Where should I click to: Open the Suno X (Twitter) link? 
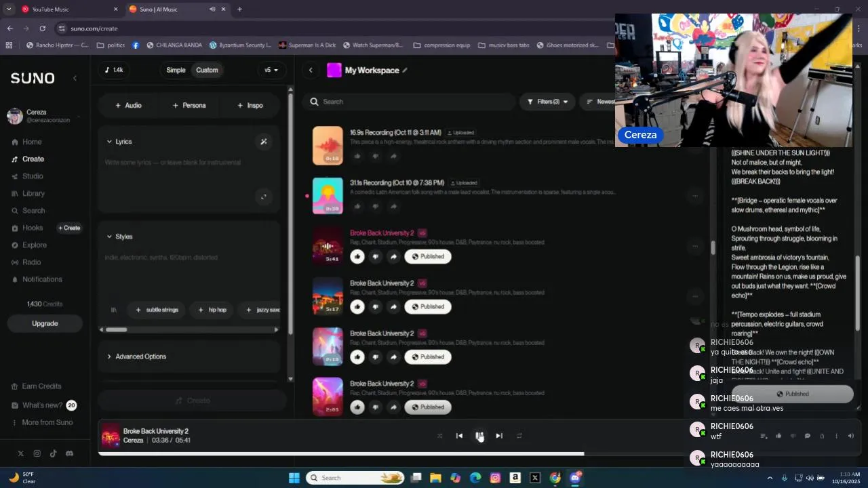click(20, 453)
